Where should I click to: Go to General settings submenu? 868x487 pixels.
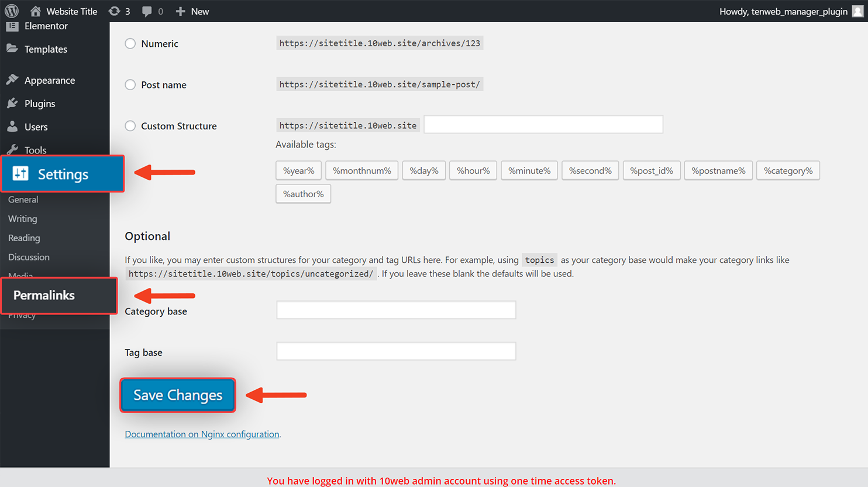tap(23, 200)
